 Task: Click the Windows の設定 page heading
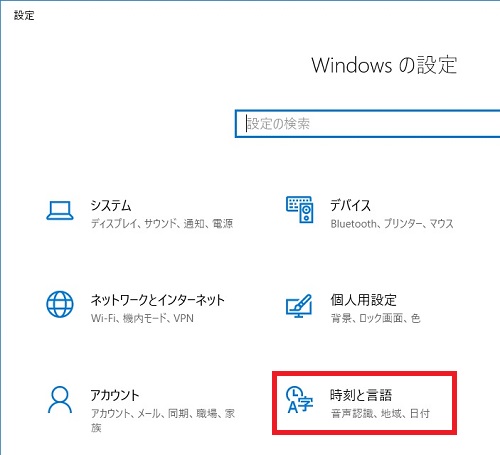[384, 65]
